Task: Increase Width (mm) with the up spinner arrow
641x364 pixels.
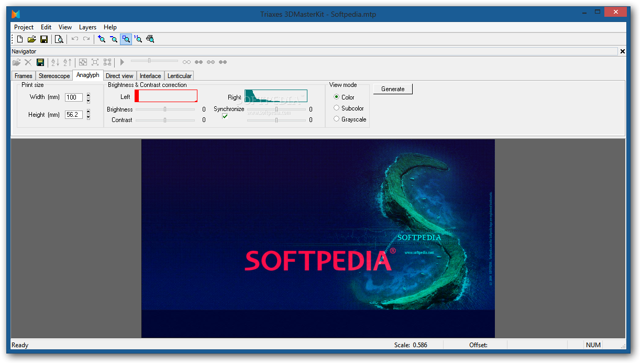Action: pyautogui.click(x=89, y=95)
